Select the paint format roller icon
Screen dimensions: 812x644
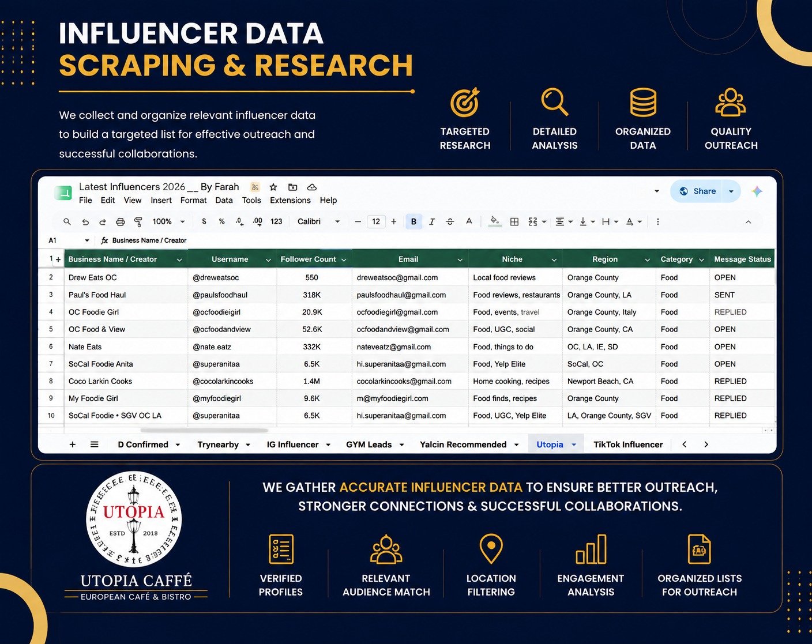click(x=138, y=221)
